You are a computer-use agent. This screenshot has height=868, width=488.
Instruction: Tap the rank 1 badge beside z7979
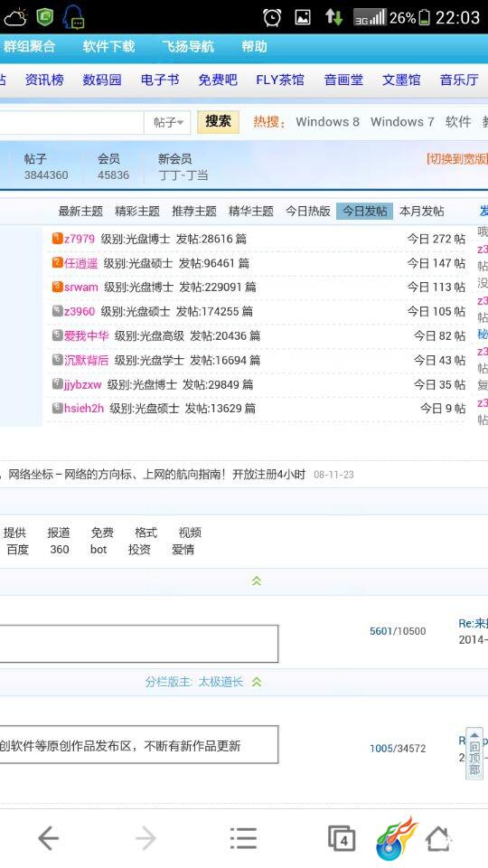coord(57,238)
